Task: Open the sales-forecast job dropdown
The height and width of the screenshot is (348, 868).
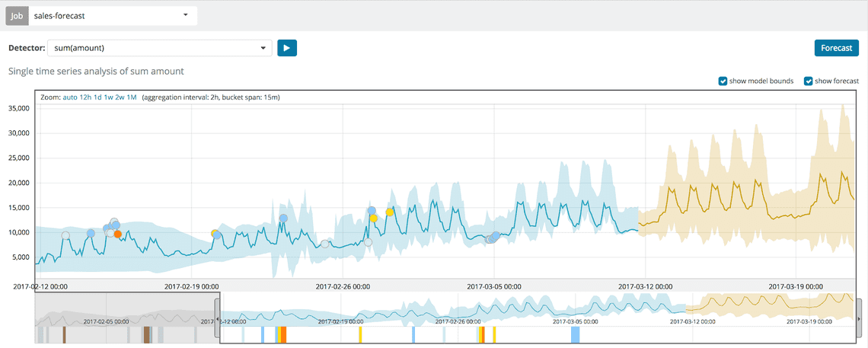Action: [x=113, y=15]
